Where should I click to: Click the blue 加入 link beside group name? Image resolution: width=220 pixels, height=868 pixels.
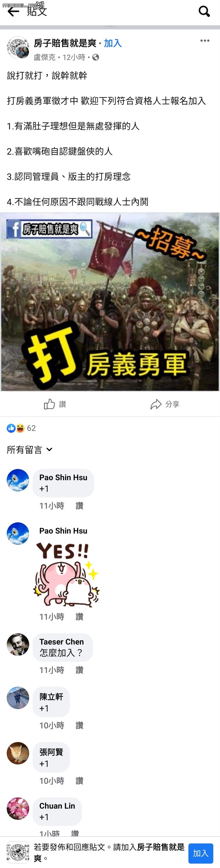(x=112, y=43)
